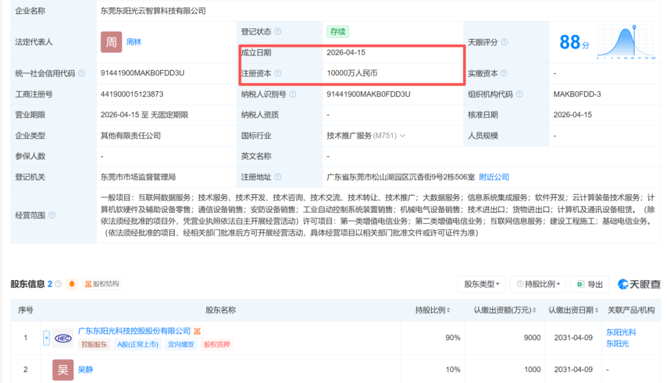Sort by 认缴出资日期 column header
This screenshot has width=667, height=383.
(573, 310)
